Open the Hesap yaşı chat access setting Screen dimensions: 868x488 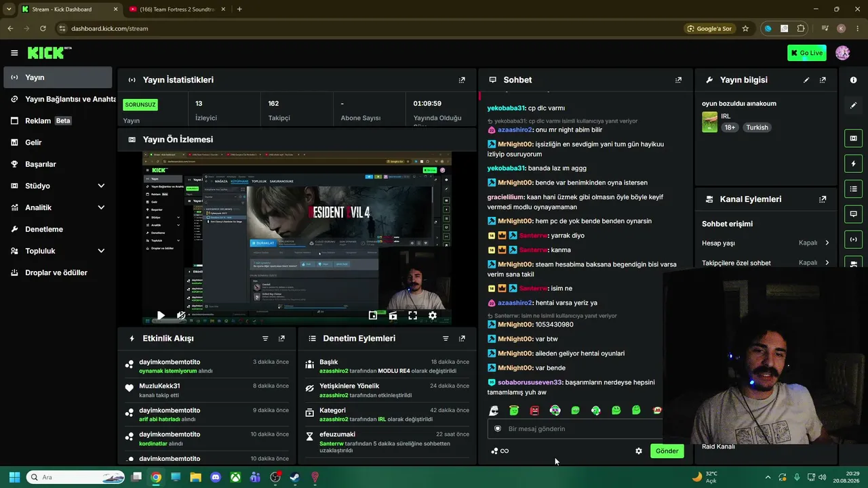pyautogui.click(x=766, y=243)
